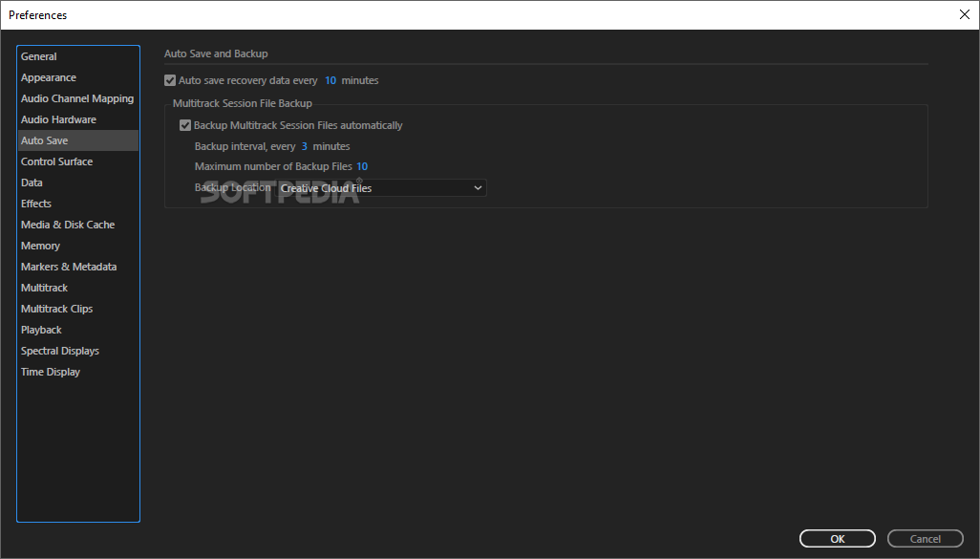980x559 pixels.
Task: Open the General preferences category
Action: pyautogui.click(x=78, y=56)
